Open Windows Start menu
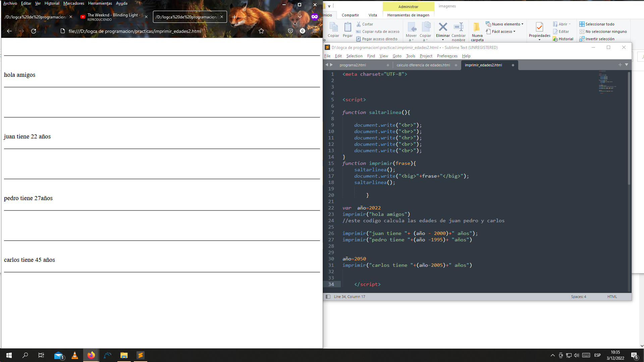Screen dimensions: 644x362 [9, 355]
